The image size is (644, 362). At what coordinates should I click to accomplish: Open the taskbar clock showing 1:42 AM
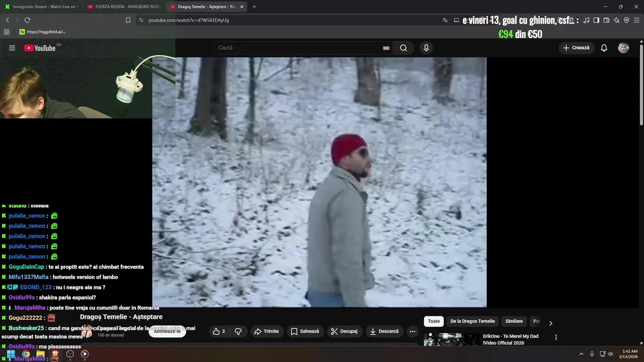[629, 354]
